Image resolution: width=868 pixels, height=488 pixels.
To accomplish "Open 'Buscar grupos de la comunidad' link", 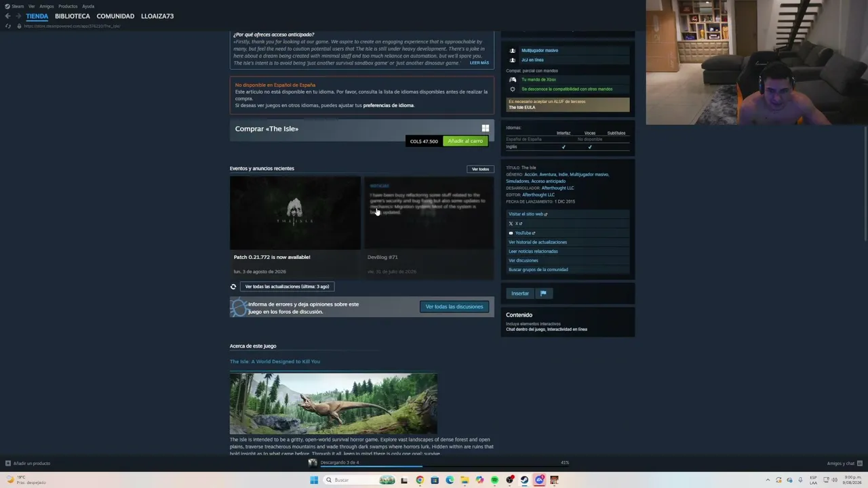I will click(x=538, y=270).
